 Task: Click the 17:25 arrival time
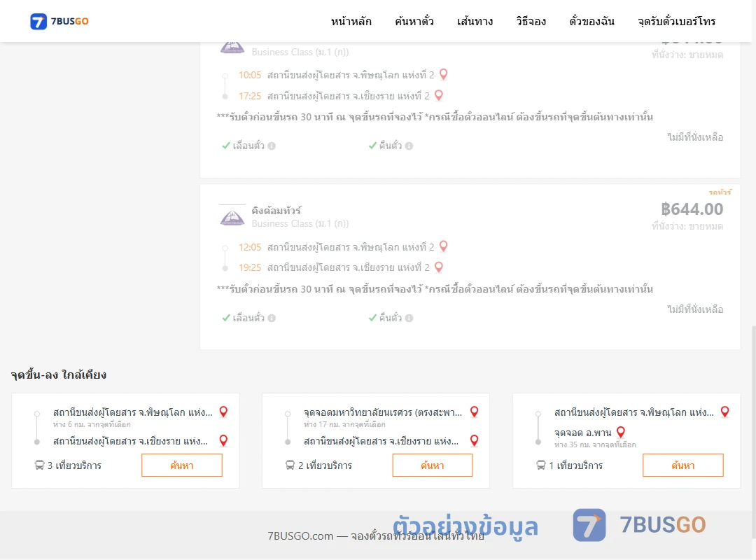tap(250, 95)
